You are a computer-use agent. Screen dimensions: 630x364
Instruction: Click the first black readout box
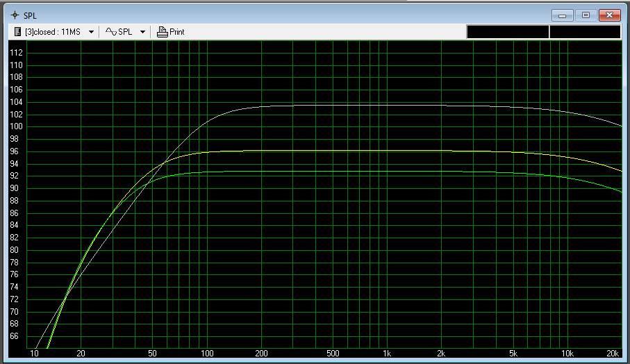(x=508, y=32)
